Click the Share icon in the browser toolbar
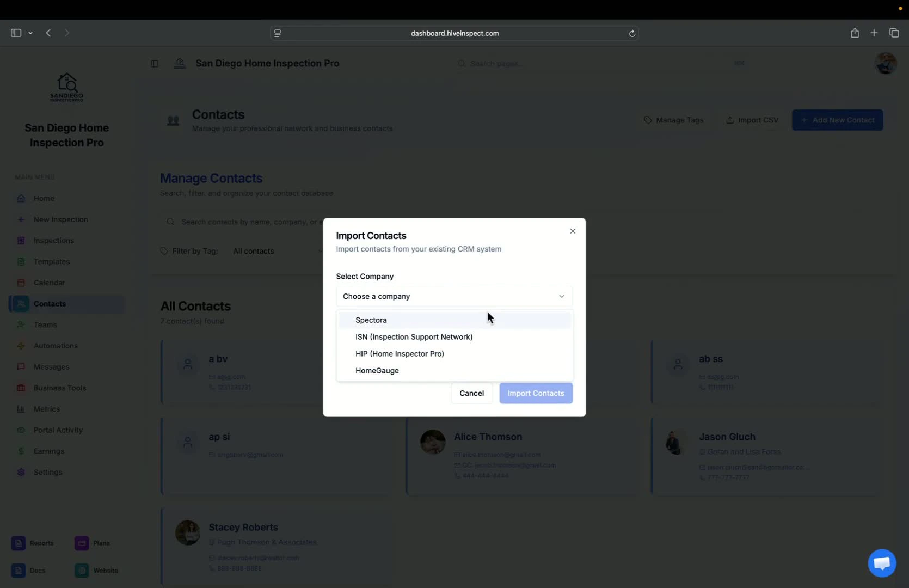Viewport: 909px width, 588px height. (x=855, y=33)
